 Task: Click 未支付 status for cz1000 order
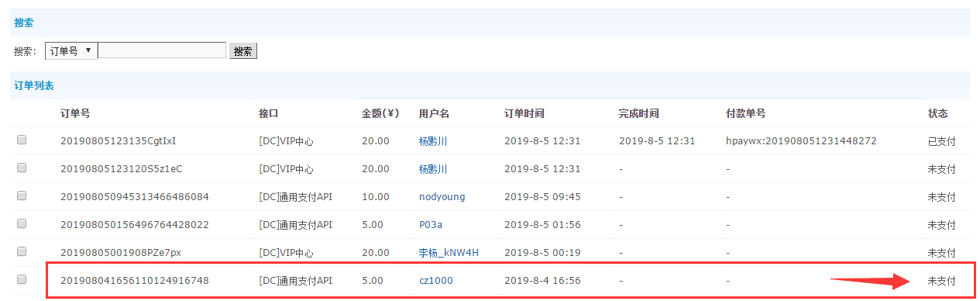942,280
